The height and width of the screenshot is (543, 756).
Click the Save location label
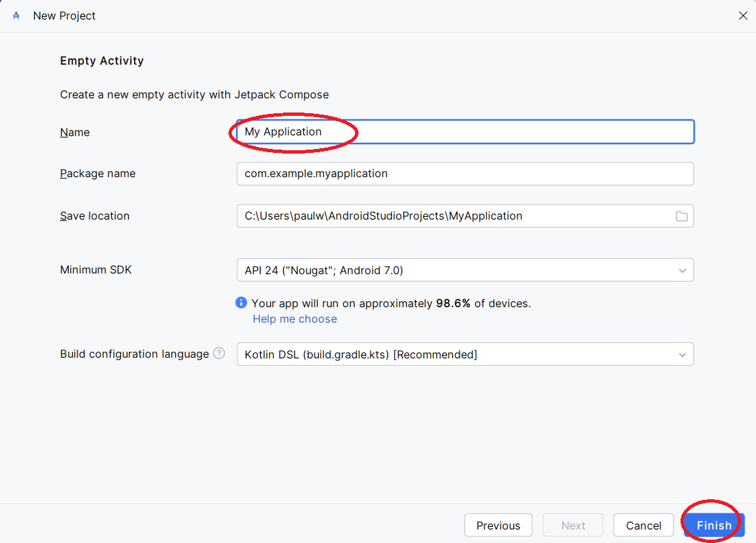pos(94,216)
